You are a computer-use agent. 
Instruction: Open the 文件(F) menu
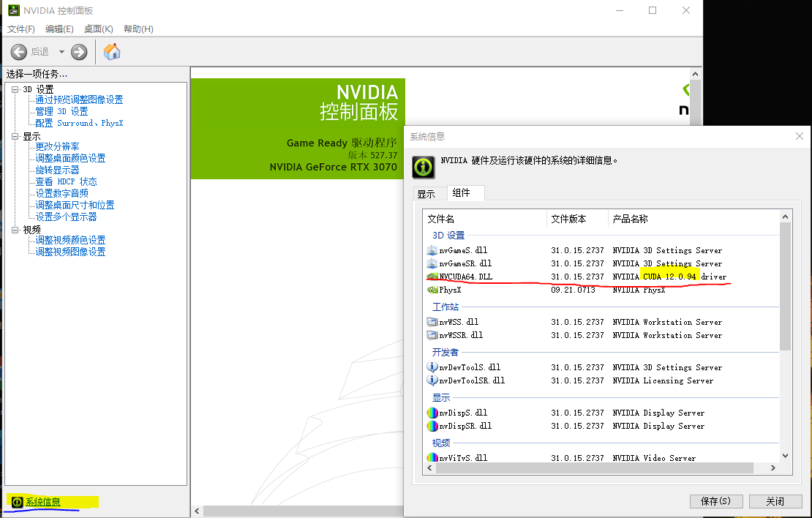[20, 29]
